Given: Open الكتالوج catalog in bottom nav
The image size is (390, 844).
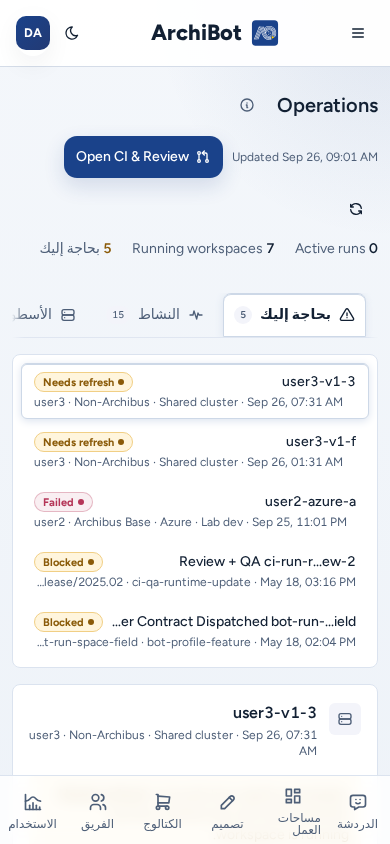Looking at the screenshot, I should [x=162, y=812].
